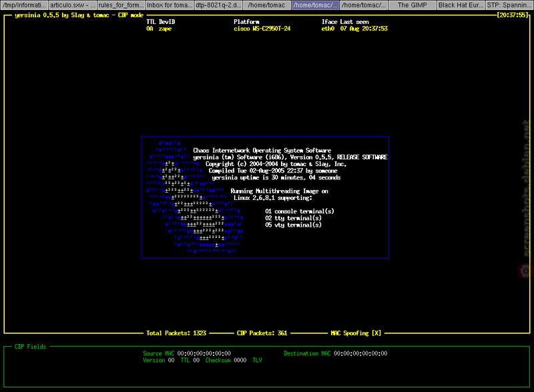The width and height of the screenshot is (534, 392).
Task: Click the '02 tty terminal(s)' line
Action: (293, 218)
